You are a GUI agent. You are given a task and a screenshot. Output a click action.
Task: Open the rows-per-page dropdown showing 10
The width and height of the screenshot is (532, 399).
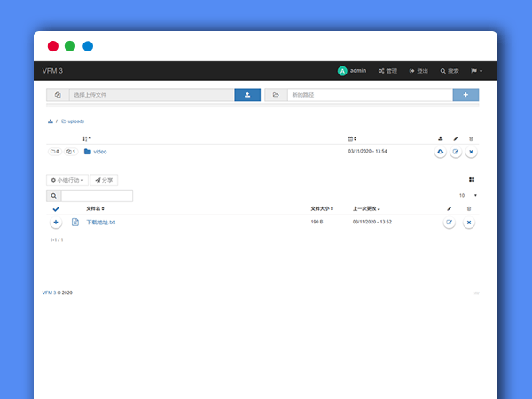(x=467, y=195)
